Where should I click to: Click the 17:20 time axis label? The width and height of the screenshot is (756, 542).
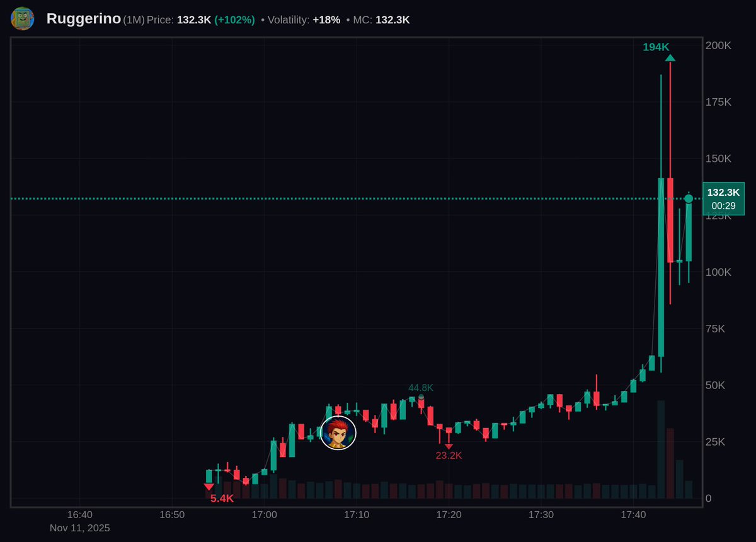coord(449,515)
